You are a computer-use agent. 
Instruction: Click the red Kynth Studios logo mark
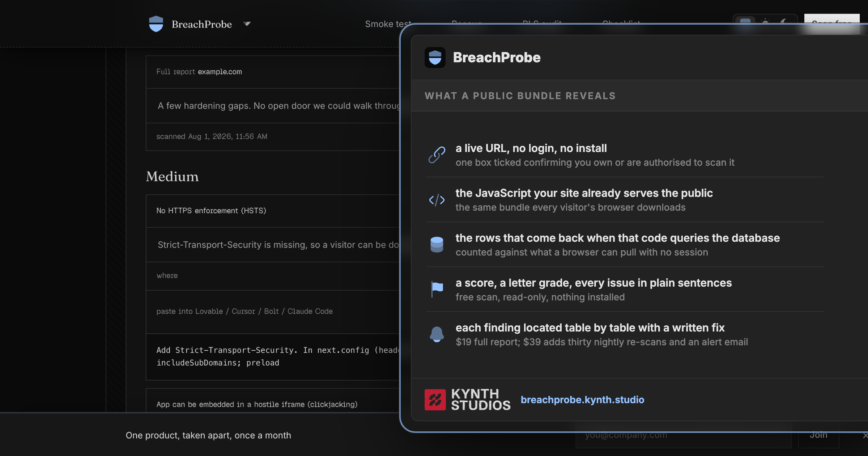pos(435,400)
